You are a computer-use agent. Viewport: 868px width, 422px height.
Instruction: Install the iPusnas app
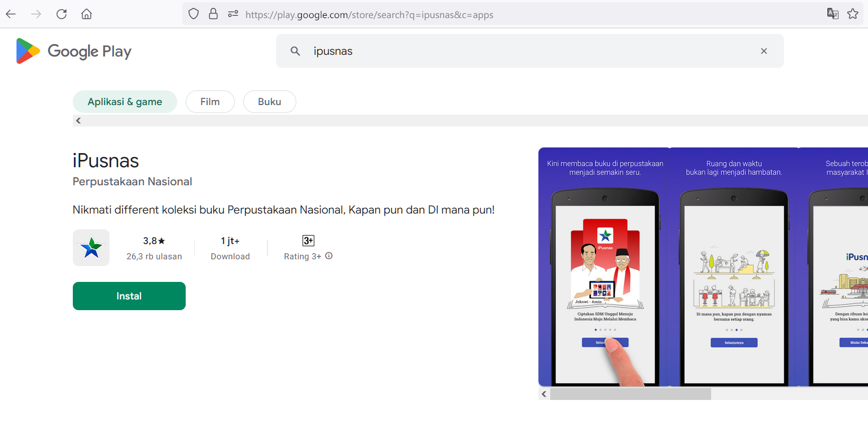[129, 296]
